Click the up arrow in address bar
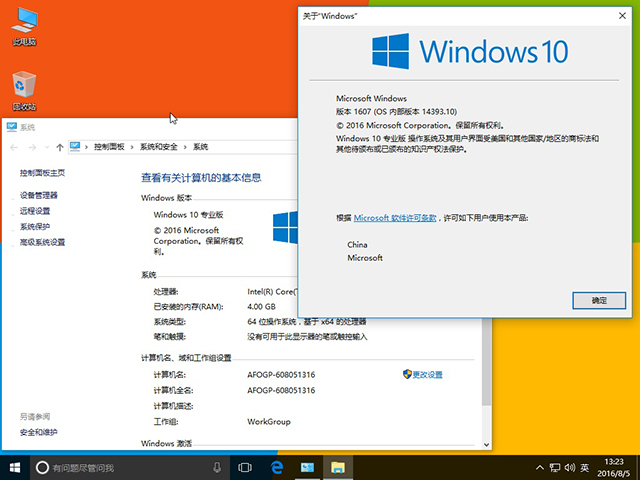 click(x=60, y=147)
